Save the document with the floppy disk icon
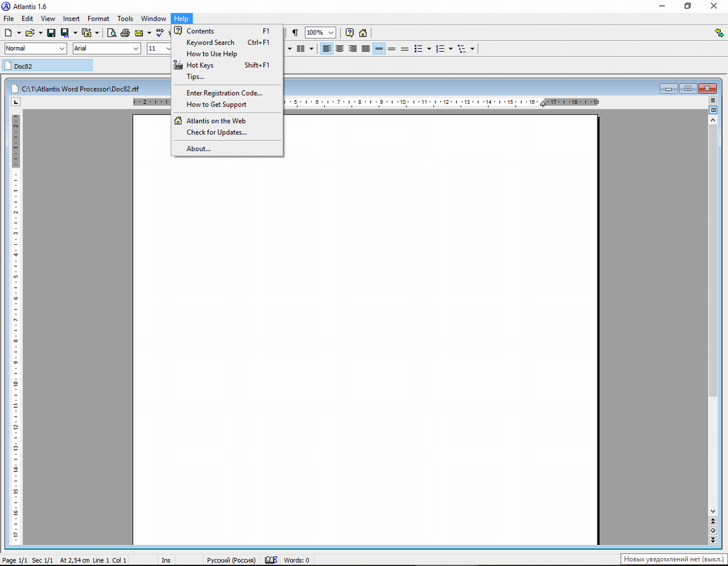Image resolution: width=728 pixels, height=566 pixels. tap(51, 33)
